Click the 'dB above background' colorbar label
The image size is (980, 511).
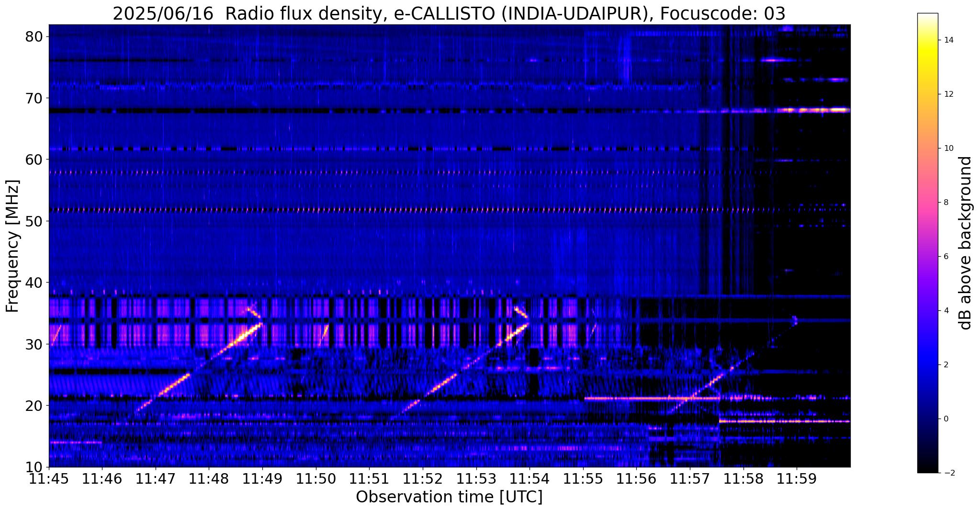pyautogui.click(x=966, y=243)
